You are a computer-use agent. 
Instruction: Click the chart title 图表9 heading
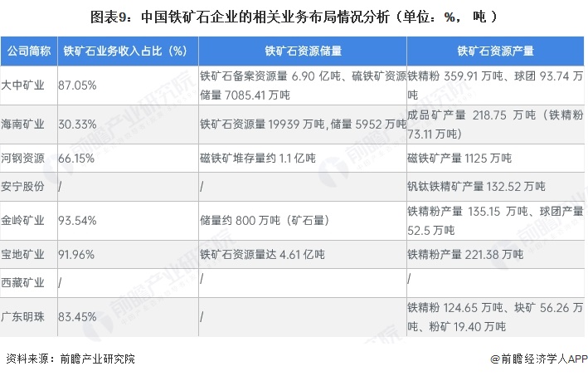click(x=294, y=17)
